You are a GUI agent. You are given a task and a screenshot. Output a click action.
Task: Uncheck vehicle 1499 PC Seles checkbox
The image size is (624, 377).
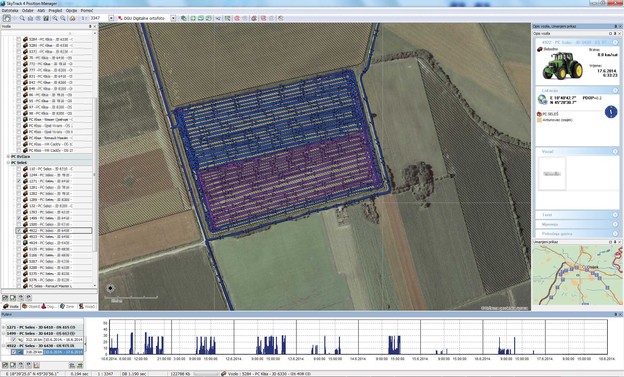pos(19,218)
